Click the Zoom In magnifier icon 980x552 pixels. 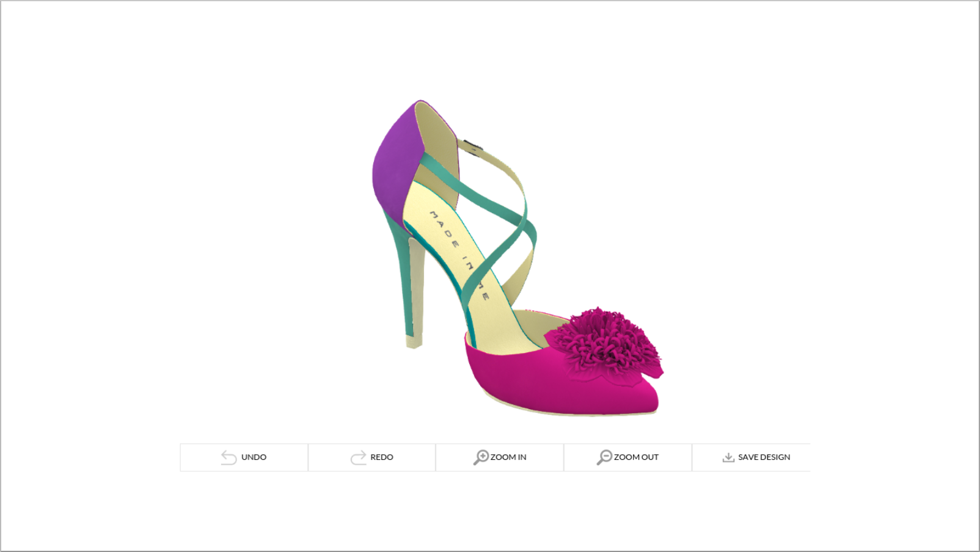[481, 457]
